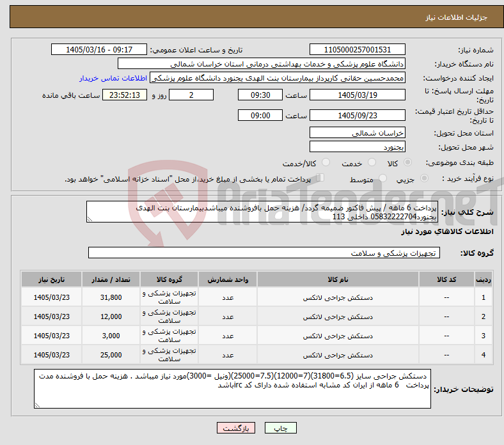Select the خدمت radio button
The image size is (504, 445).
[372, 162]
